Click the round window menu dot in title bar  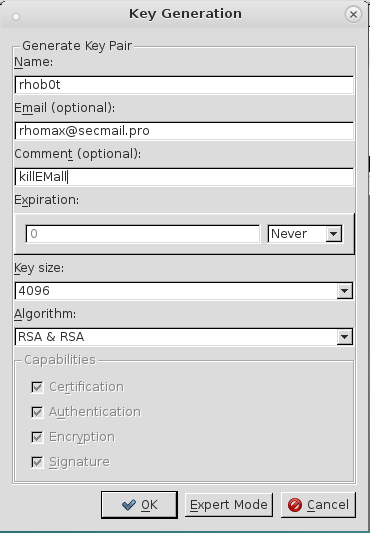pos(16,17)
